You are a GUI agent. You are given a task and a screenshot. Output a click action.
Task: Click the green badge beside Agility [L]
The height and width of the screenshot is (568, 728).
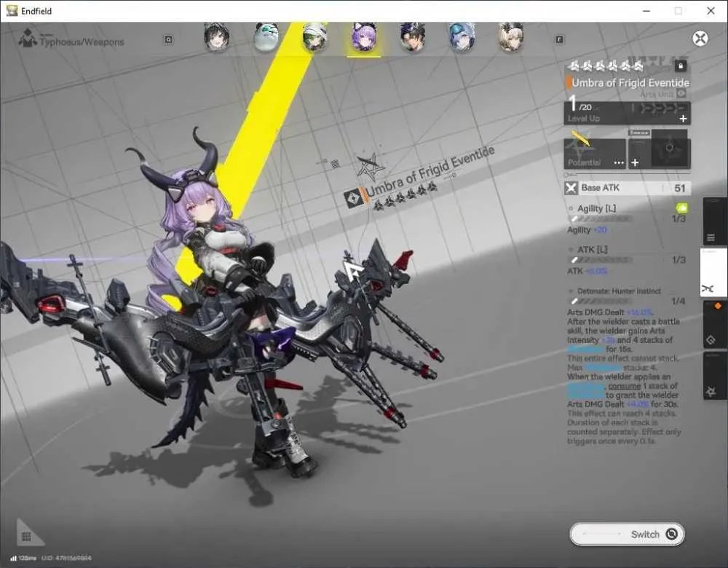[x=681, y=208]
